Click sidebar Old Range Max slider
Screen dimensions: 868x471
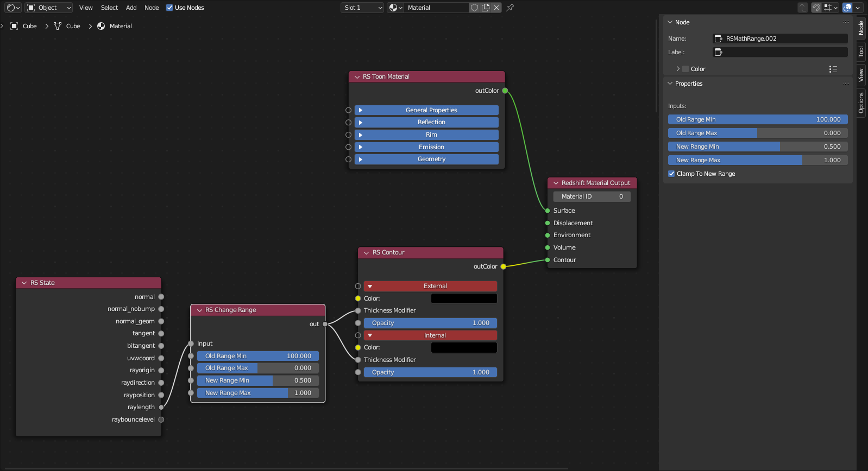[758, 133]
